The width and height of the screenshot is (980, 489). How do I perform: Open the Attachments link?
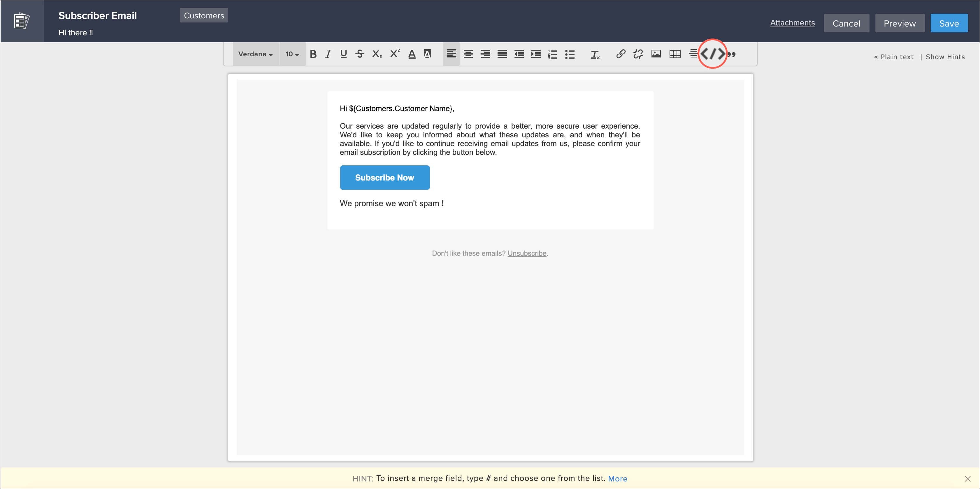[x=792, y=23]
